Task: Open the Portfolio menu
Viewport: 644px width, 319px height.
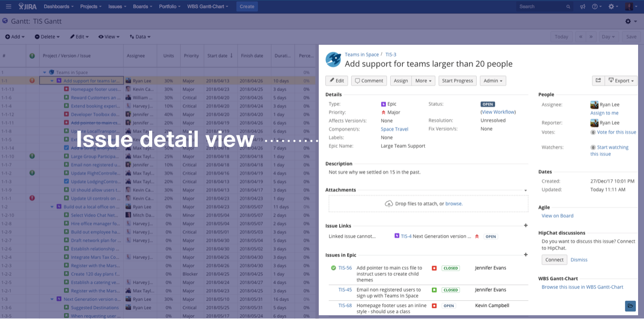Action: click(169, 6)
